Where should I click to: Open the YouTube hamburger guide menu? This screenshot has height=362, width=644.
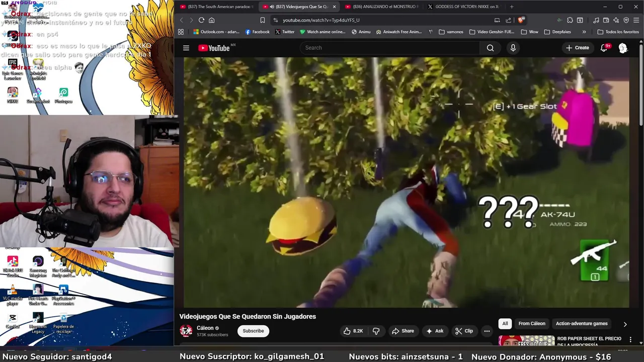pyautogui.click(x=186, y=48)
